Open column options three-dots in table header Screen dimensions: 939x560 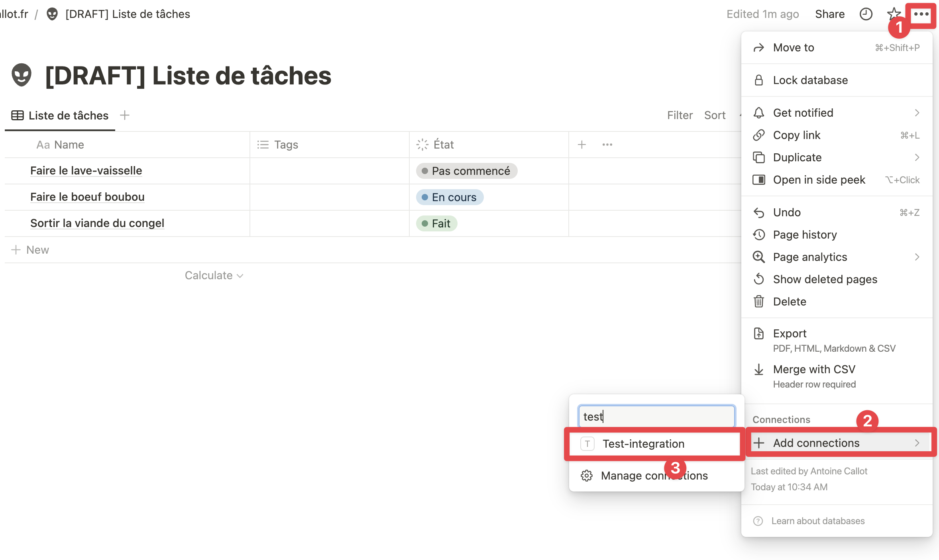(x=607, y=145)
